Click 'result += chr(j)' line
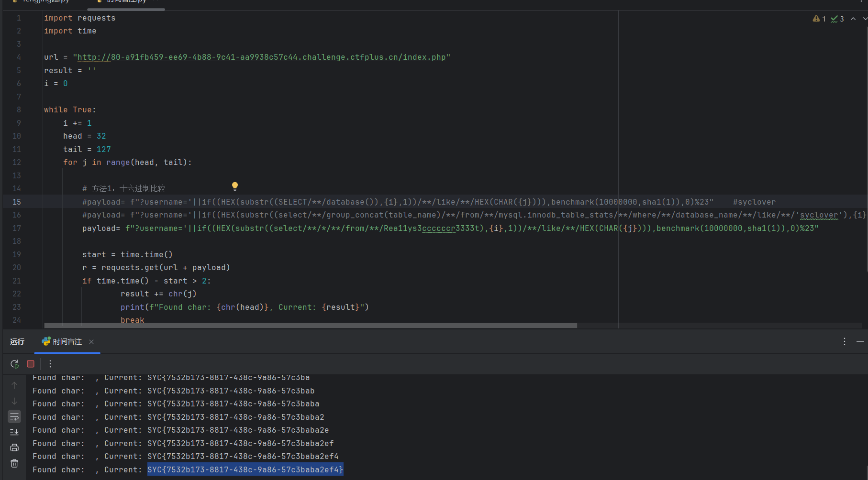 158,294
